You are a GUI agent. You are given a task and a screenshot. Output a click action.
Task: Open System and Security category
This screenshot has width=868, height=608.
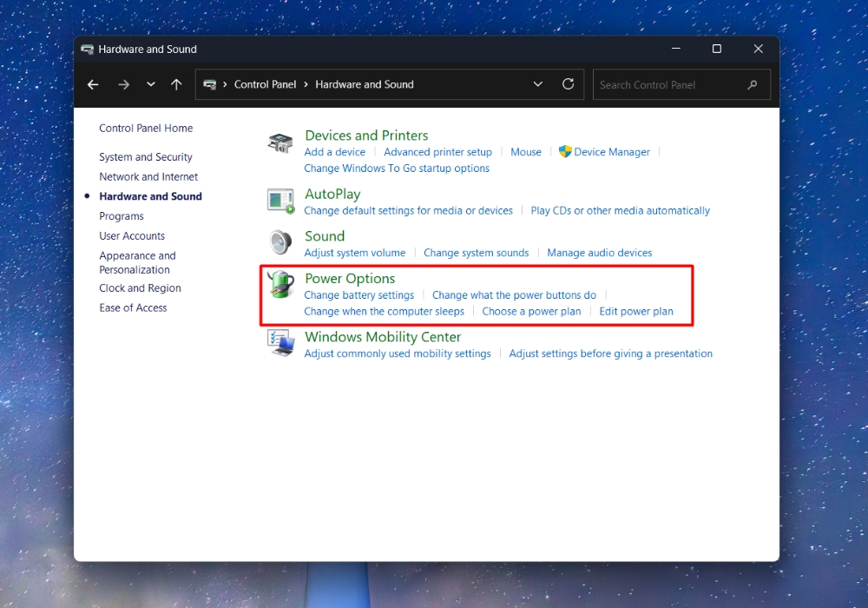pos(146,157)
